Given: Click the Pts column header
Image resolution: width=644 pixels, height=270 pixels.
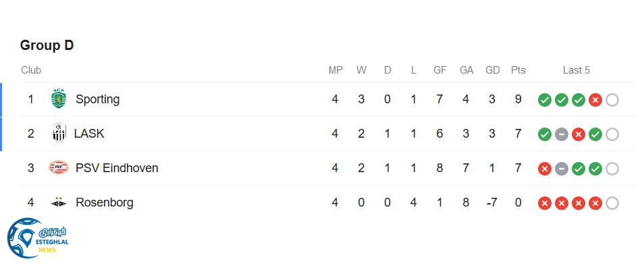Looking at the screenshot, I should [x=518, y=70].
